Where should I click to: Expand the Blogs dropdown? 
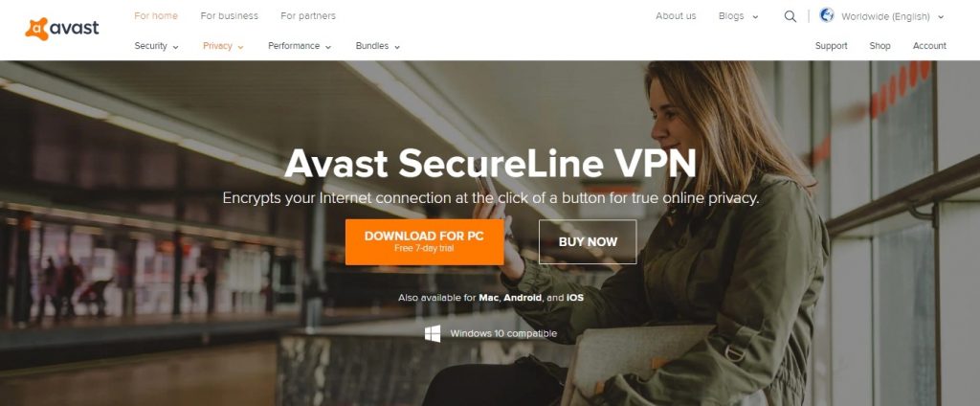tap(738, 16)
